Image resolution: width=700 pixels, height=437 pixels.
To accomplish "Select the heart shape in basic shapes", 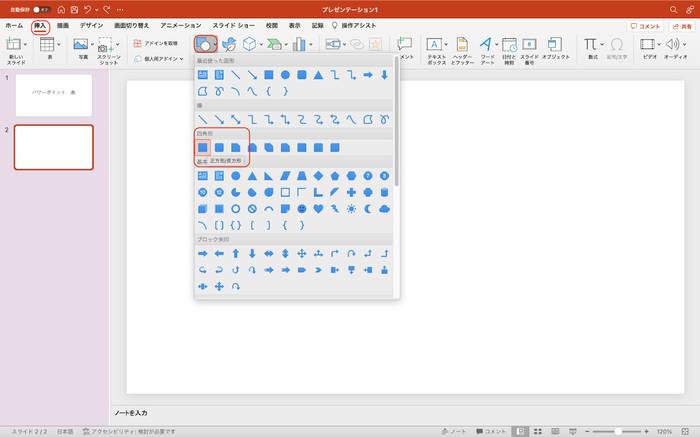I will pos(318,209).
